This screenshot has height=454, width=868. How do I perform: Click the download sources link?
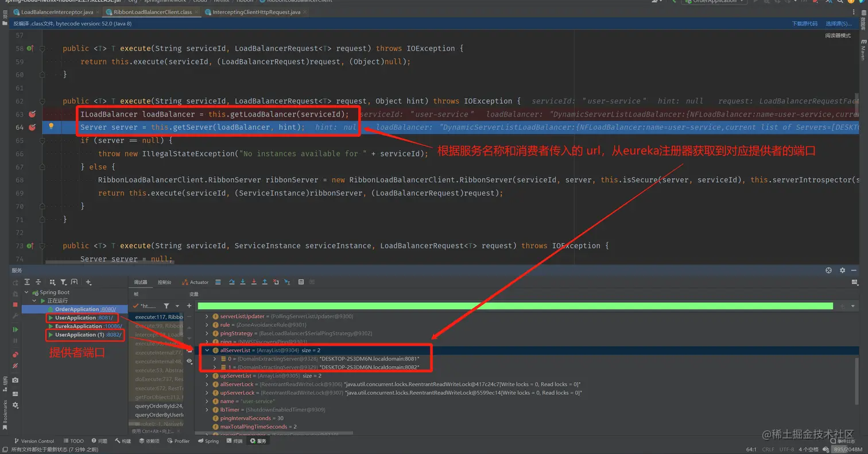804,24
